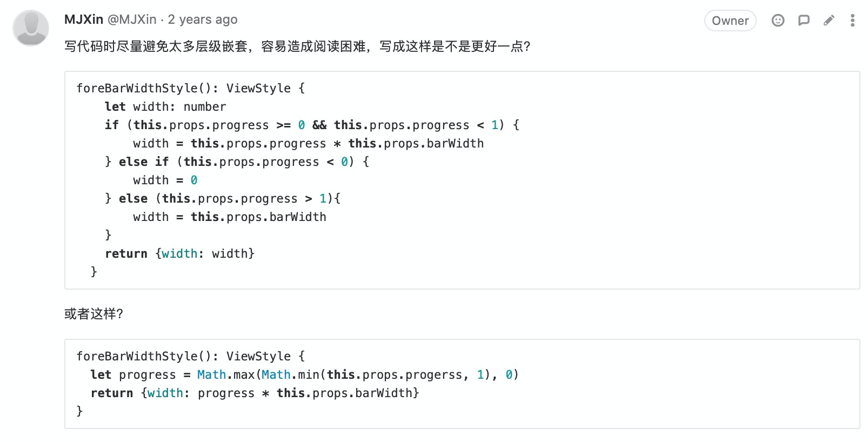868x442 pixels.
Task: Click the 'let width: number' code line
Action: (x=165, y=106)
